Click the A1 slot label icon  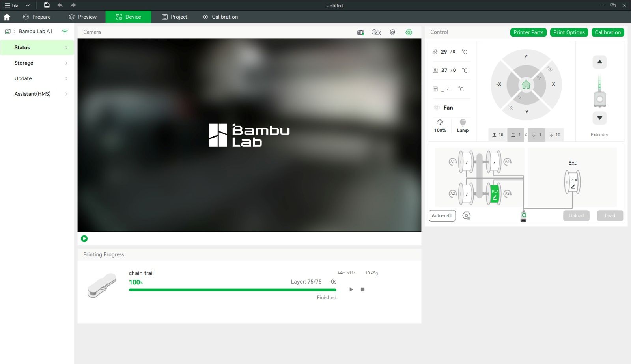(453, 161)
